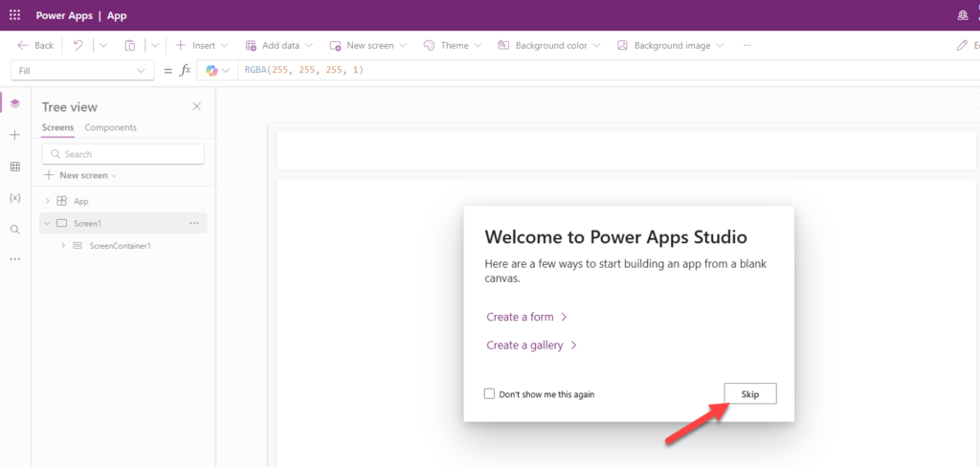Collapse the Screen1 tree node
Viewport: 980px width, 467px height.
click(47, 223)
